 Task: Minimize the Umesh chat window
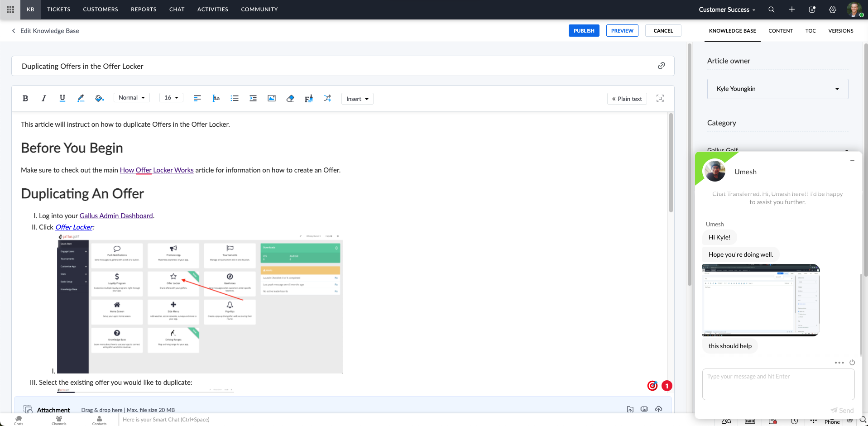click(x=852, y=161)
